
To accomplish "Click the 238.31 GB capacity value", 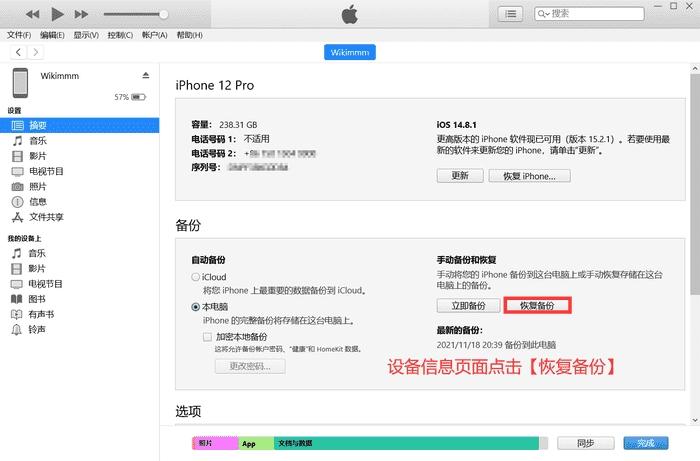I will coord(238,125).
